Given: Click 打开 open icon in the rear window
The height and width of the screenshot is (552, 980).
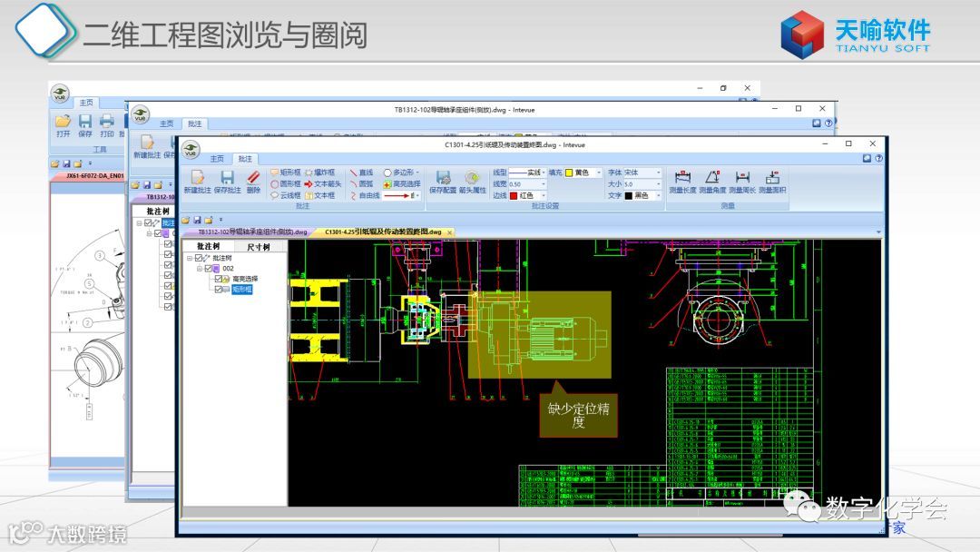Looking at the screenshot, I should click(x=63, y=125).
